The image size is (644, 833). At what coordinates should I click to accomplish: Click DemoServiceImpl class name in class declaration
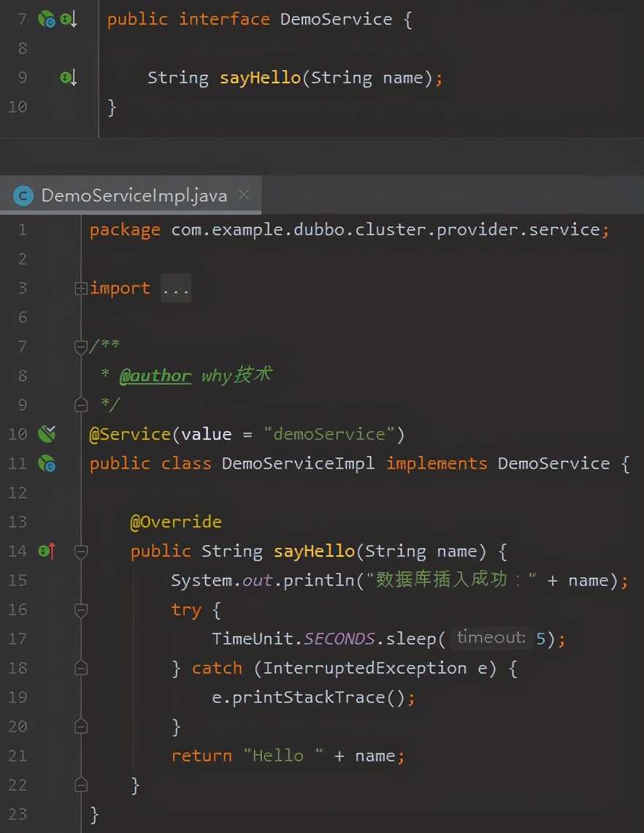tap(298, 464)
